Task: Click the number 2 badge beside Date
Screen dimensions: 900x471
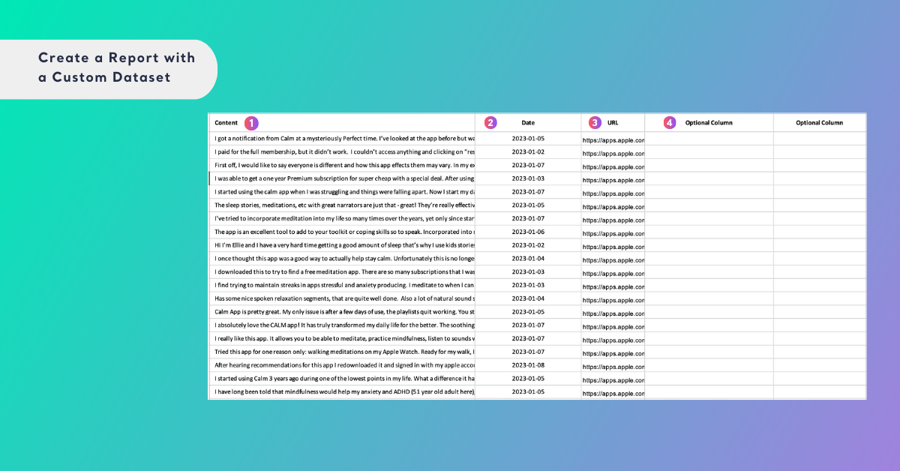Action: click(x=490, y=123)
